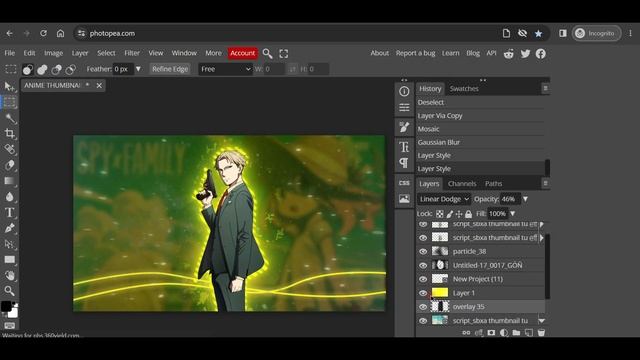The width and height of the screenshot is (640, 360).
Task: Expand effects of script_sbxa layer above particle_38
Action: tap(542, 238)
